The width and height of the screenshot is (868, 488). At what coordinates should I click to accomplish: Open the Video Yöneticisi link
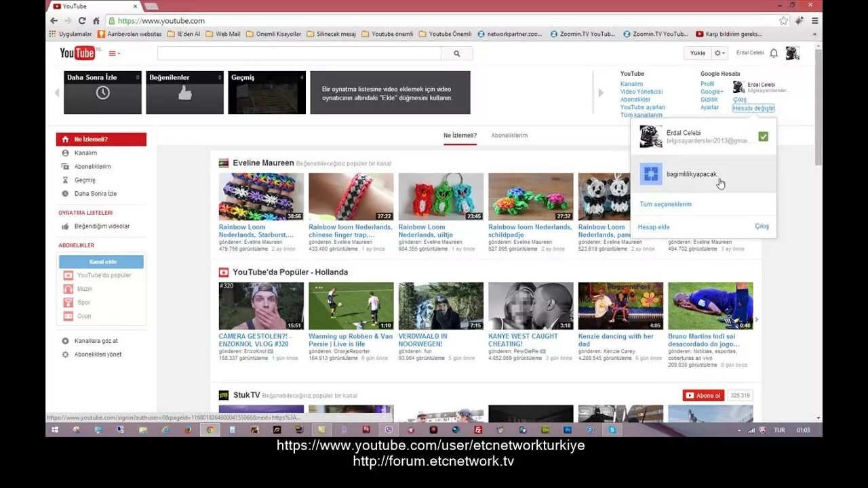642,91
